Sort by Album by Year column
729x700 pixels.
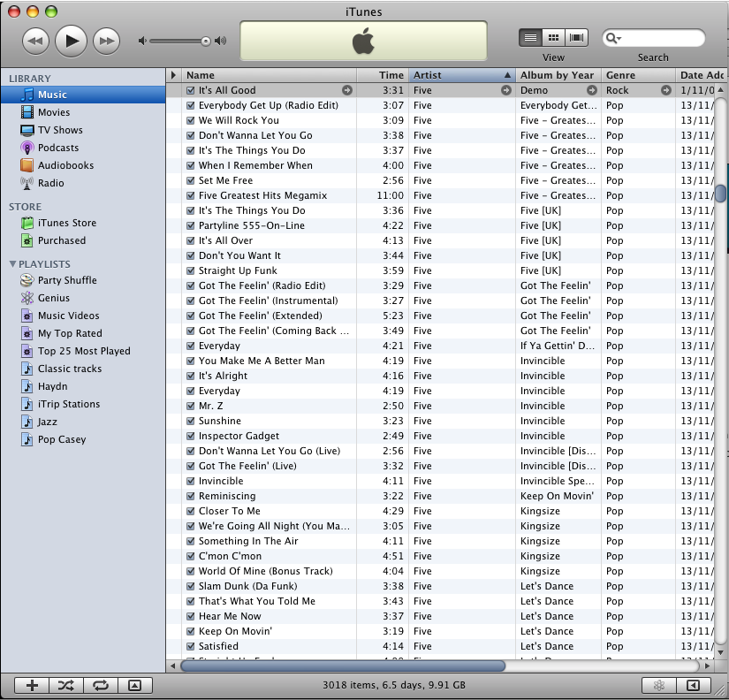point(558,75)
